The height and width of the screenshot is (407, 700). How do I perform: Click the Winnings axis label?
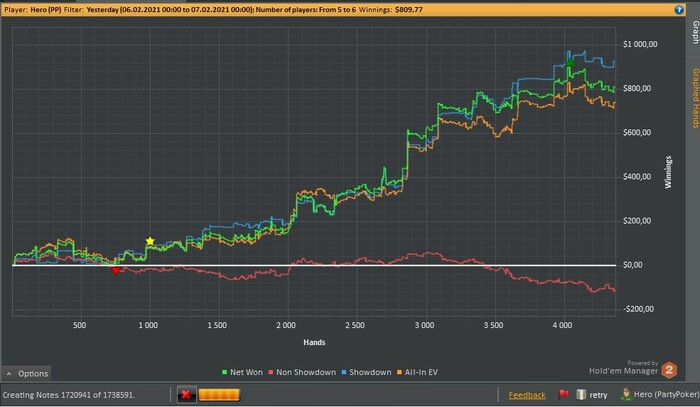pos(668,172)
